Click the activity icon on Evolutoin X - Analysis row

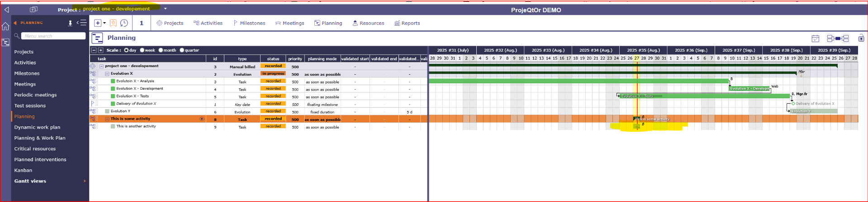click(x=93, y=81)
